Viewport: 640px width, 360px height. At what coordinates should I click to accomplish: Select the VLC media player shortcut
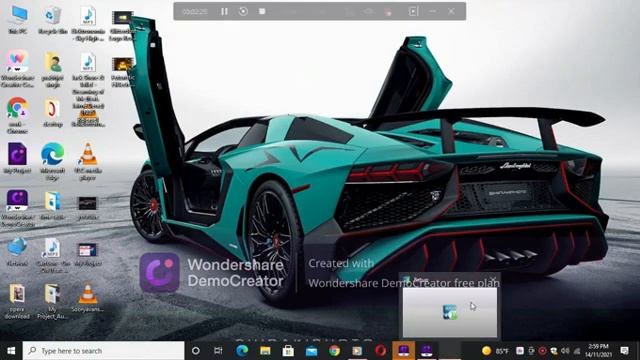point(88,161)
